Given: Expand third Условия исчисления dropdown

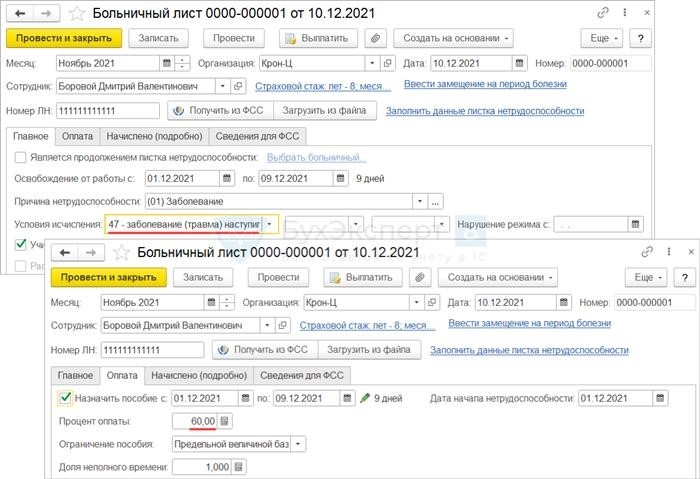Looking at the screenshot, I should coord(442,224).
